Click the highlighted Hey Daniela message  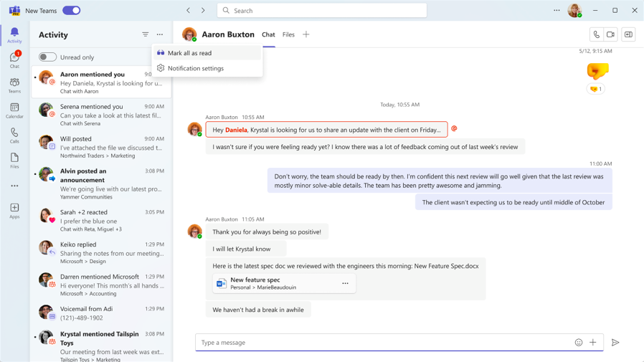pos(326,130)
